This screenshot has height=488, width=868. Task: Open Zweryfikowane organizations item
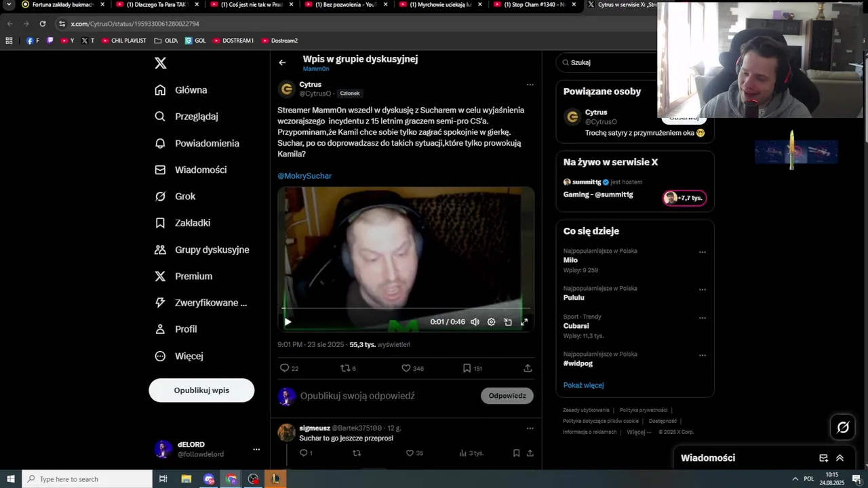(x=201, y=302)
